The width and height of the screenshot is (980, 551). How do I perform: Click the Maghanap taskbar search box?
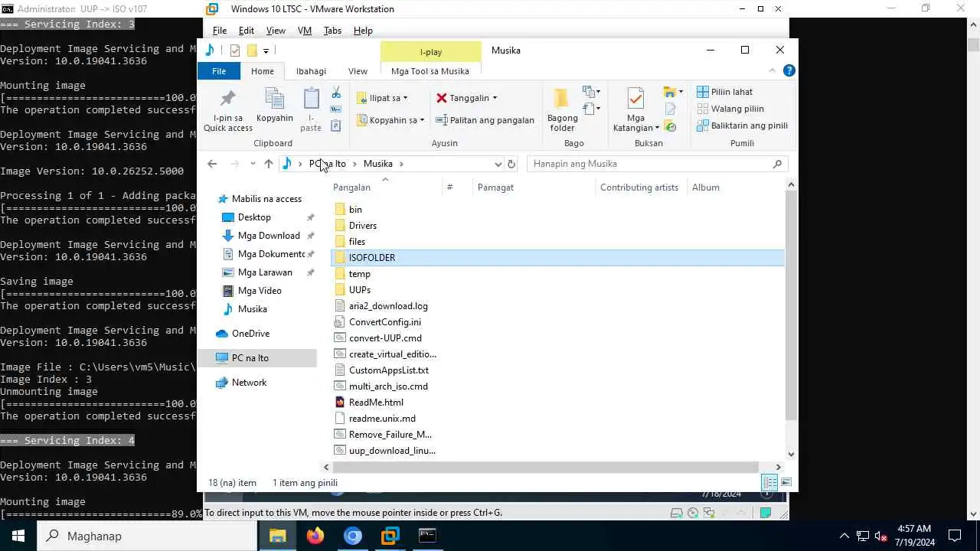coord(147,536)
